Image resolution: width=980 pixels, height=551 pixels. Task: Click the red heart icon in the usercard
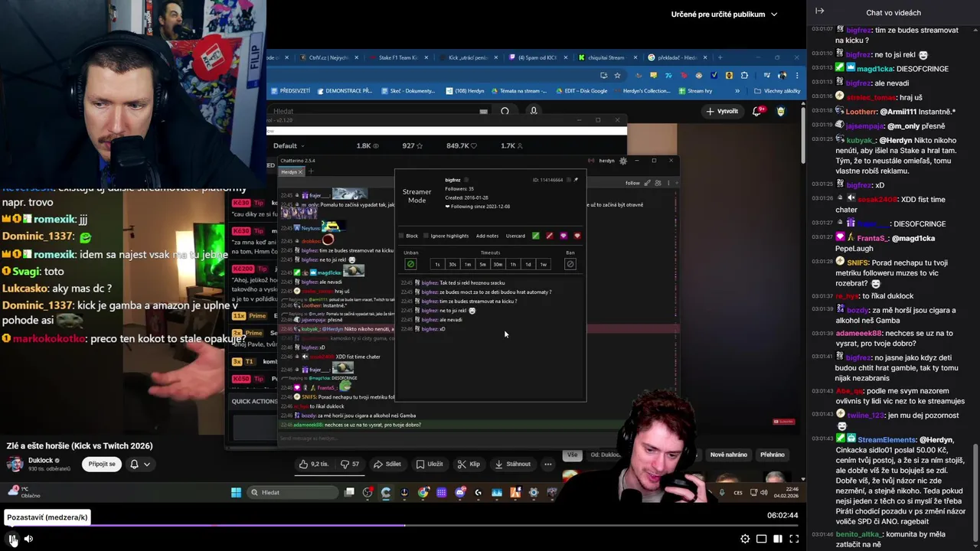(577, 236)
